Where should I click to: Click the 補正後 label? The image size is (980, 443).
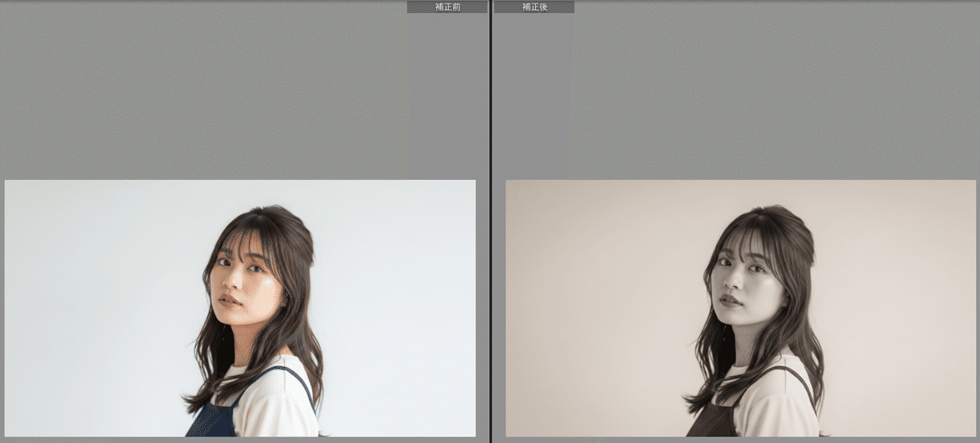tap(533, 7)
